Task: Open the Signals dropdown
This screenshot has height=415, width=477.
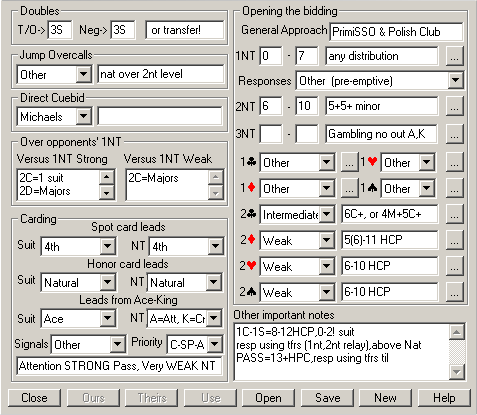Action: 117,344
